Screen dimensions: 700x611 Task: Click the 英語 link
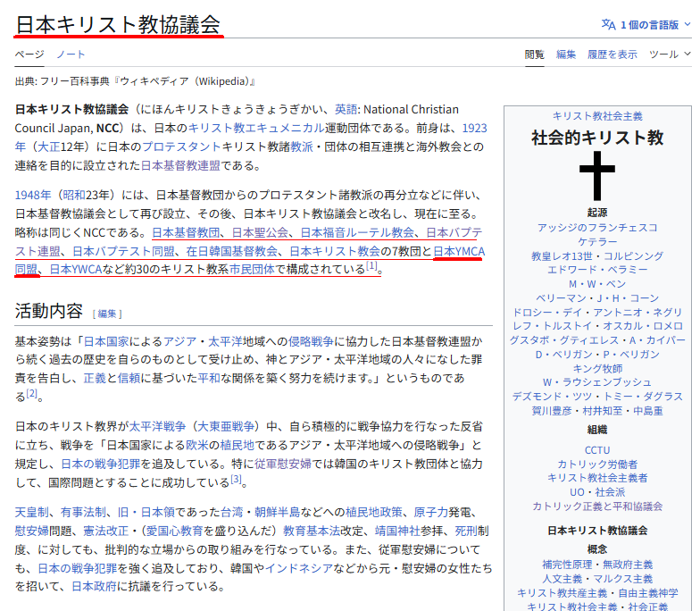tap(346, 109)
